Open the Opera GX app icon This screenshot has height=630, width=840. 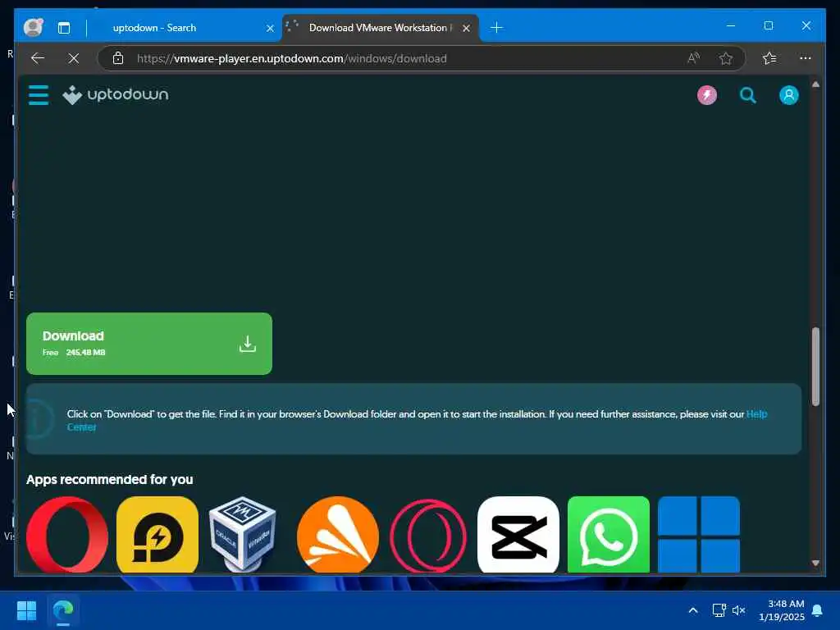[428, 535]
